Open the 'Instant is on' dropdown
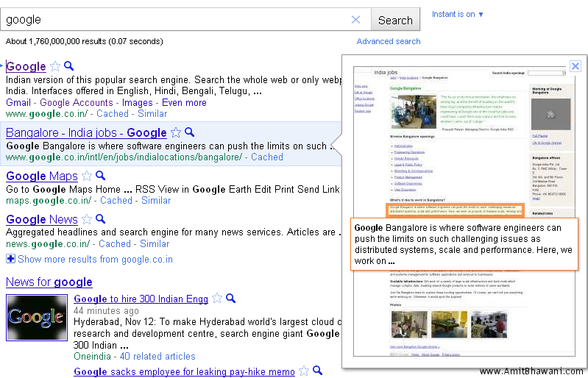Viewport: 588px width, 378px height. [457, 14]
